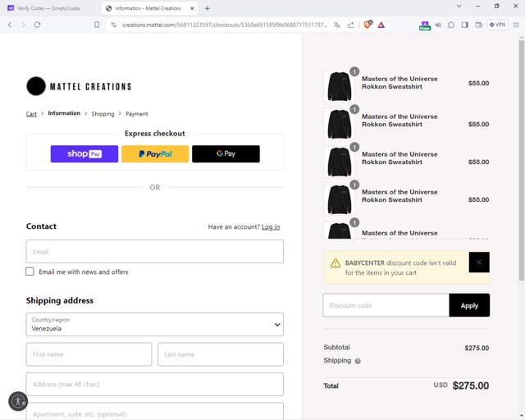Dismiss the BABYCENTER discount code warning
Viewport: 525px width, 420px height.
click(479, 262)
